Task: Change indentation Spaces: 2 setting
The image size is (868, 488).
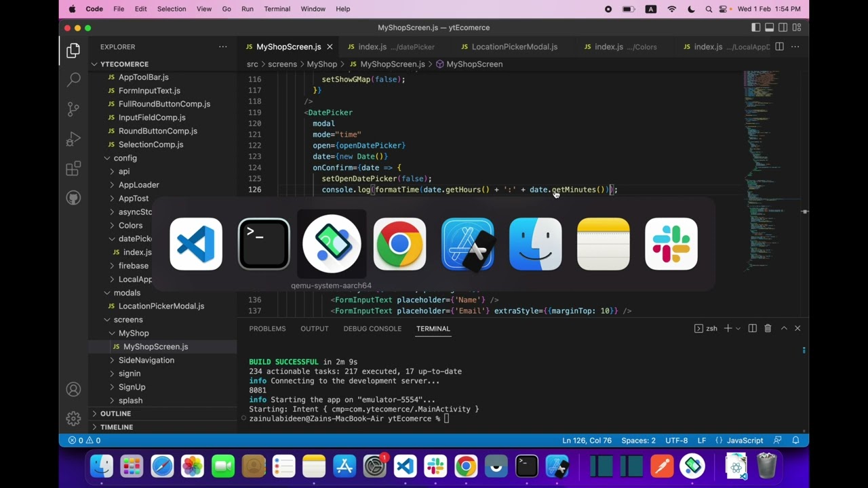Action: tap(638, 441)
